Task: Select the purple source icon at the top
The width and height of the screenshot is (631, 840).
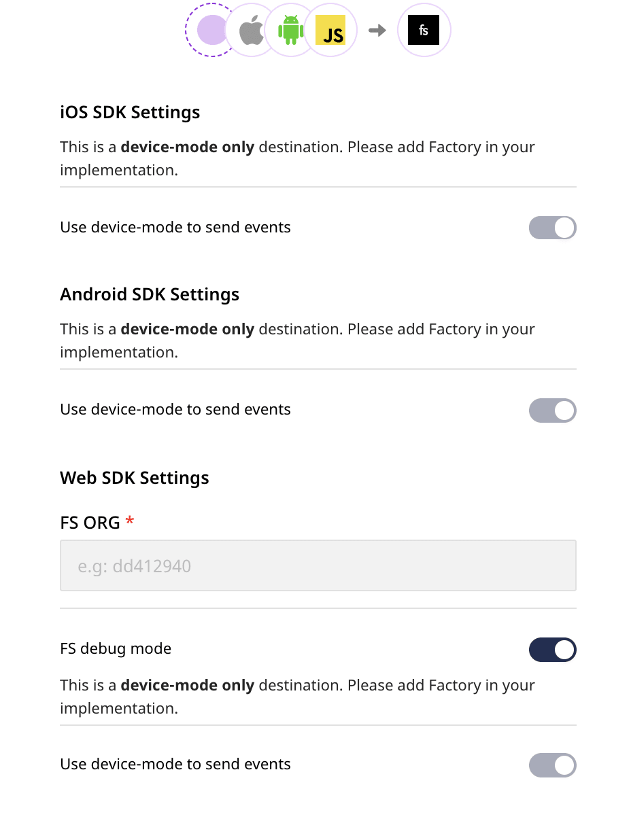Action: pyautogui.click(x=211, y=30)
